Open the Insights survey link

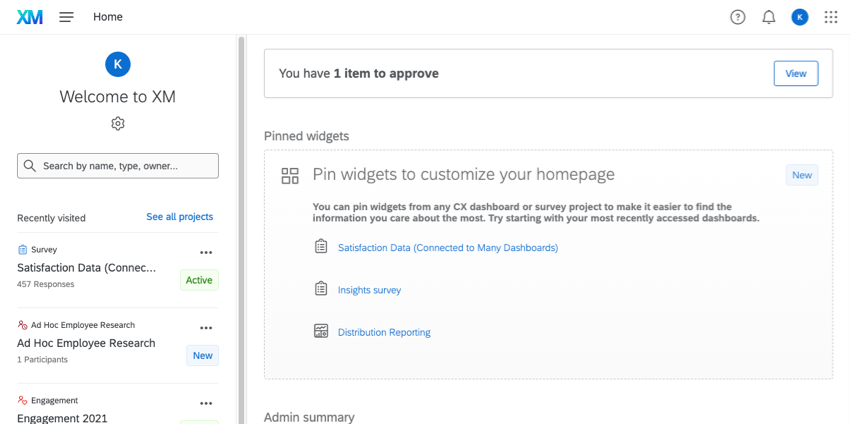tap(369, 290)
